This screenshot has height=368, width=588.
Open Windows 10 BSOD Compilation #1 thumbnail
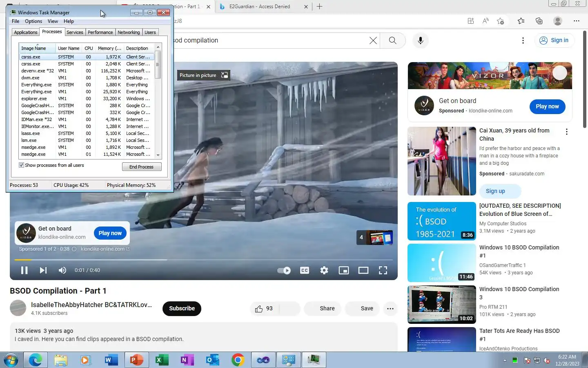click(442, 263)
